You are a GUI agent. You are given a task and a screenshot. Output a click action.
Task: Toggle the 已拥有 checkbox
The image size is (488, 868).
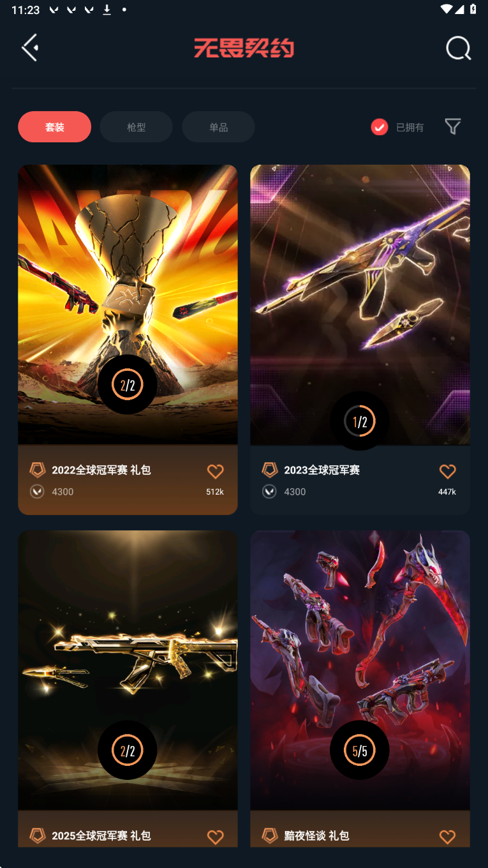(380, 127)
